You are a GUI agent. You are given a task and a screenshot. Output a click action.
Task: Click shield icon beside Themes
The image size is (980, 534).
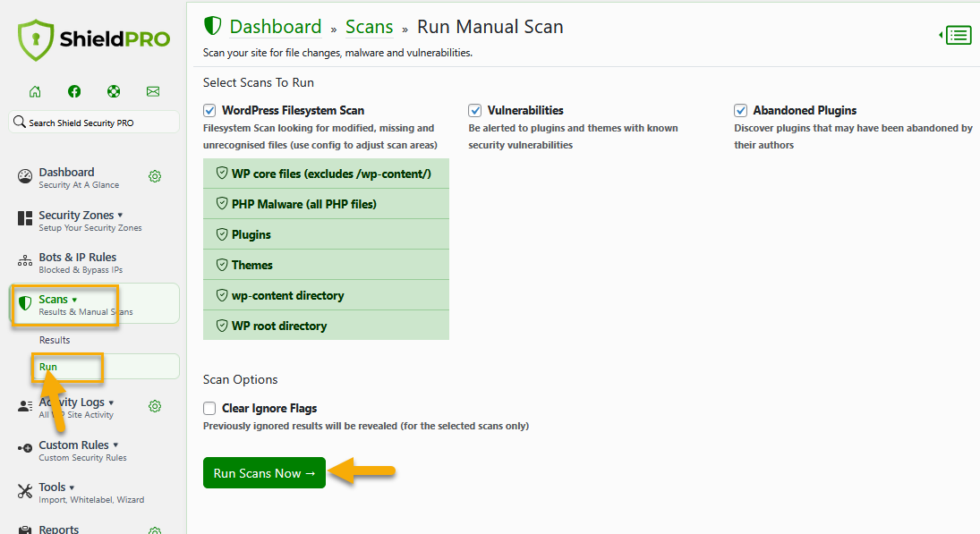click(222, 264)
